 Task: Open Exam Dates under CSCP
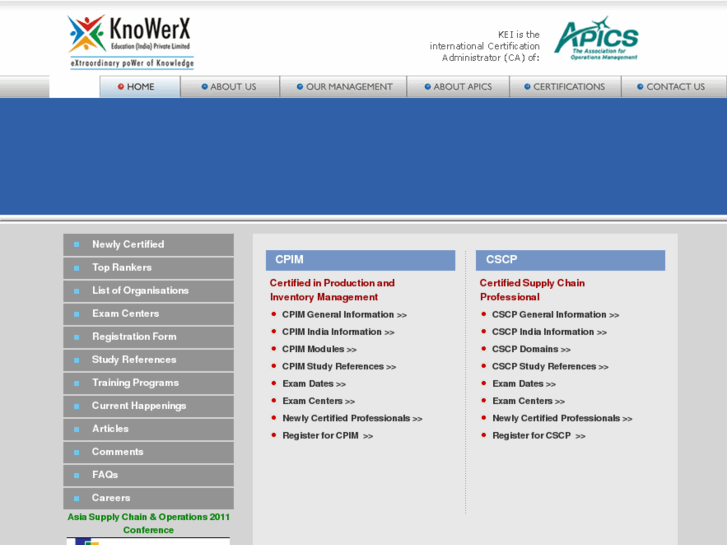(524, 384)
